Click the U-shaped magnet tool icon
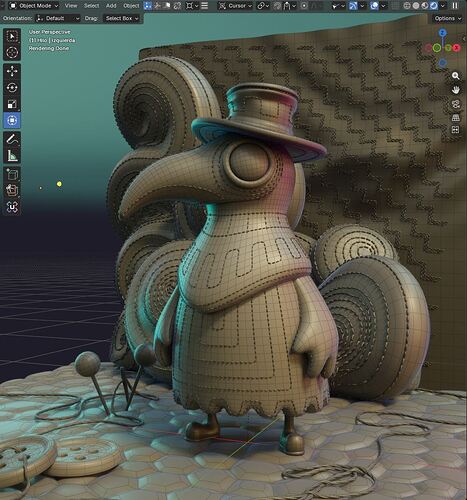Viewport: 467px width, 500px height. (12, 207)
